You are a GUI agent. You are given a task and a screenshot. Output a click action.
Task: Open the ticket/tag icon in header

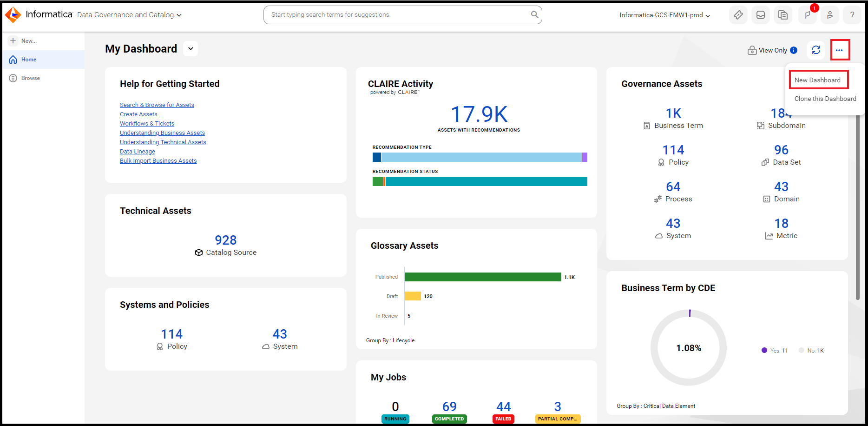(x=738, y=15)
